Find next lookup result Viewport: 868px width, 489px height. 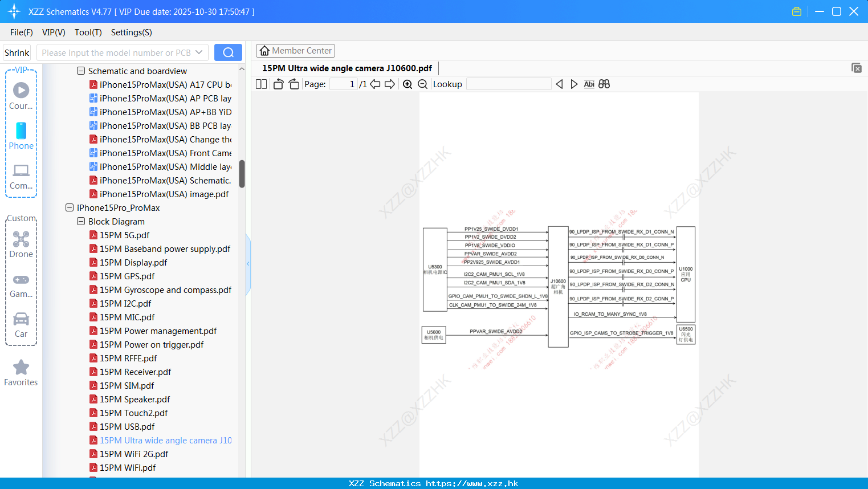pos(574,84)
